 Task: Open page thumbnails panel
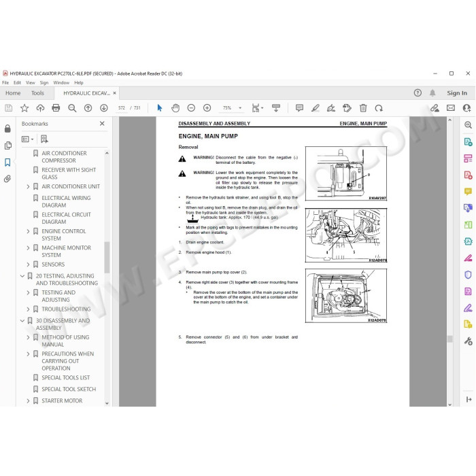[8, 146]
